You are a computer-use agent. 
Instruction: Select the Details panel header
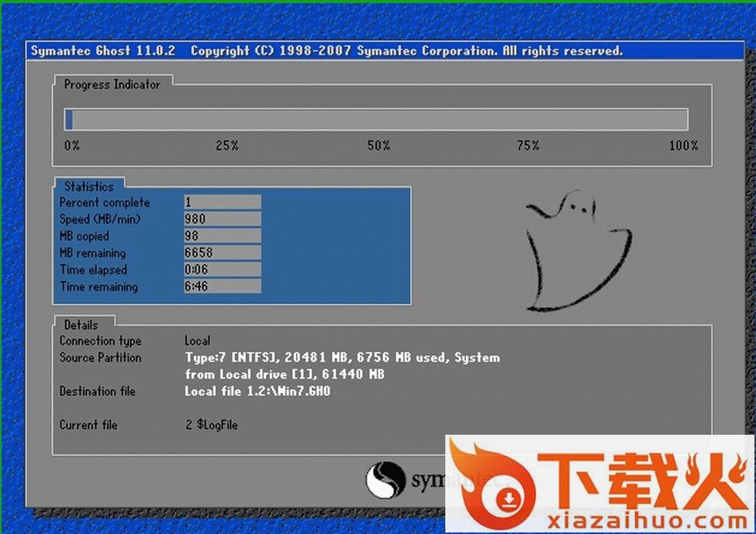tap(82, 324)
